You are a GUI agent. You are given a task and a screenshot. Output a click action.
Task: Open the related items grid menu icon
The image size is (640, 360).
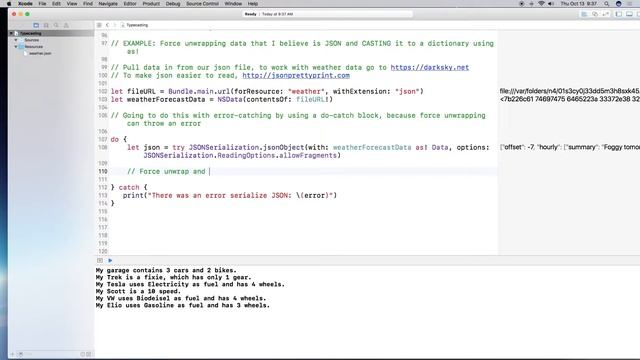[99, 25]
